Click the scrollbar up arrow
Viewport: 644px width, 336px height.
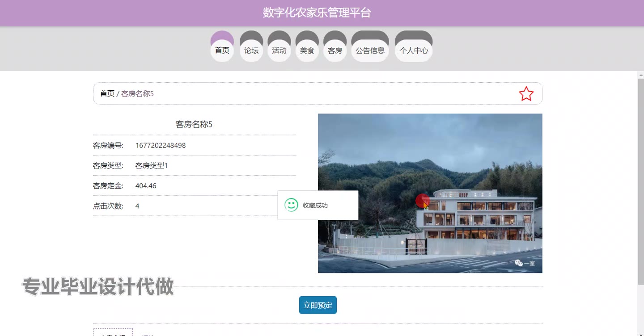click(640, 75)
